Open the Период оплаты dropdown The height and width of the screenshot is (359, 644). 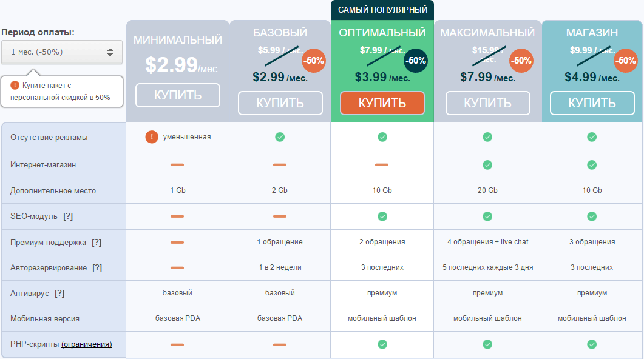point(62,52)
